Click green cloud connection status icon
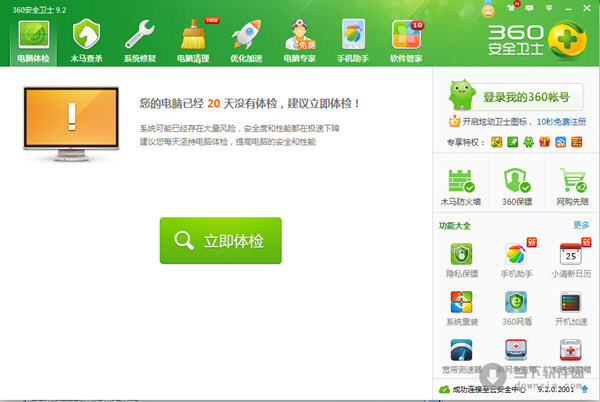Image resolution: width=600 pixels, height=402 pixels. (444, 389)
